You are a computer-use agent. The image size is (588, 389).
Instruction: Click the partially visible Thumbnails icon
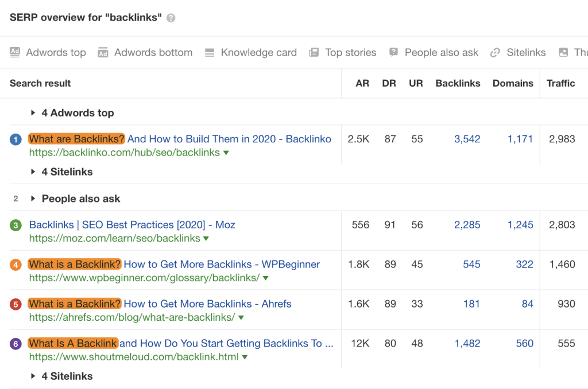click(x=564, y=52)
